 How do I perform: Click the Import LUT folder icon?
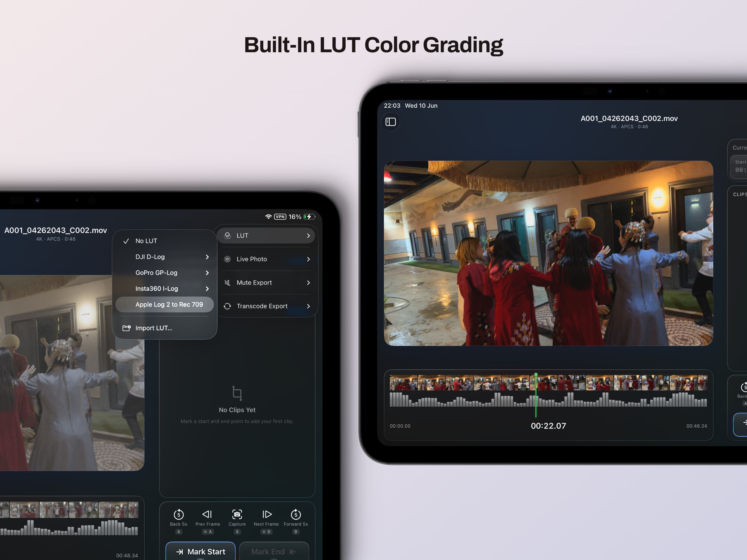(126, 328)
